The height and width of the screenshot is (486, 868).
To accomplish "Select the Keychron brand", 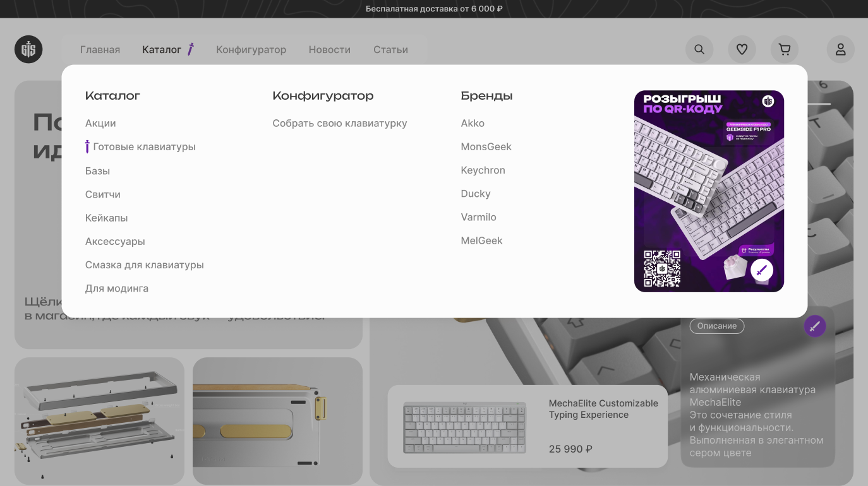I will click(x=483, y=170).
